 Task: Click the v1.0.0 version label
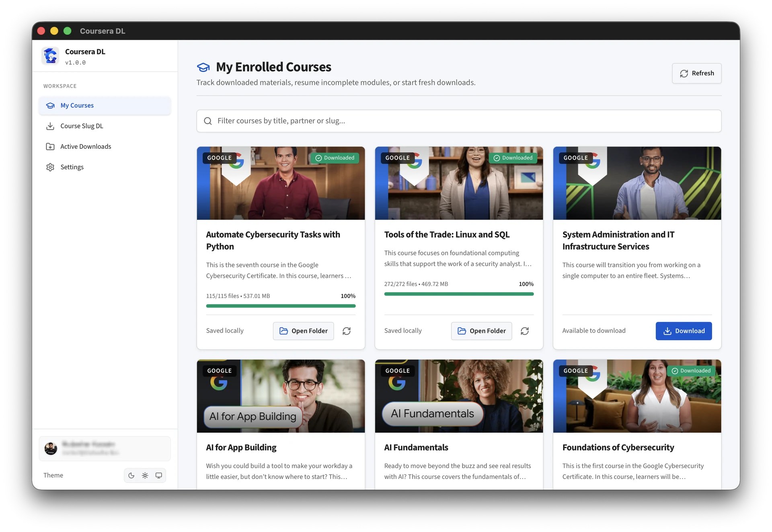click(76, 63)
